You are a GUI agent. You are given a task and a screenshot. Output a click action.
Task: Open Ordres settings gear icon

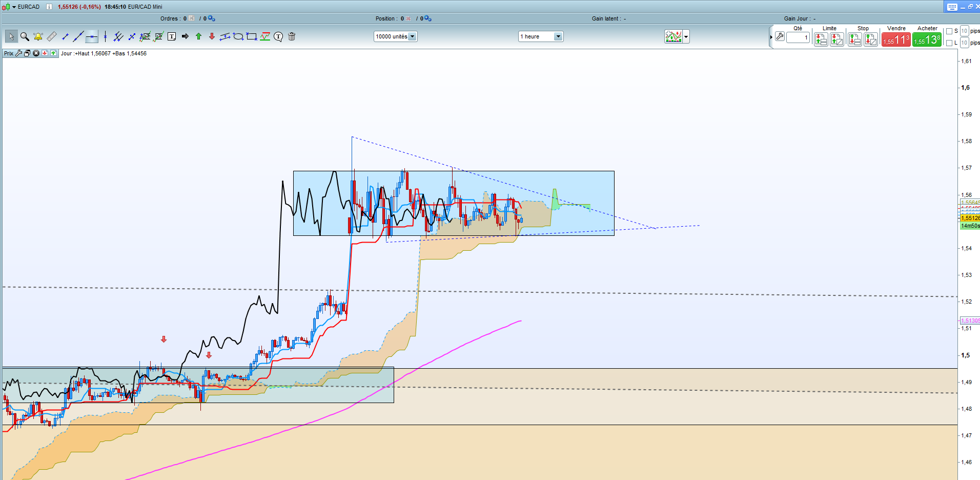[x=212, y=18]
